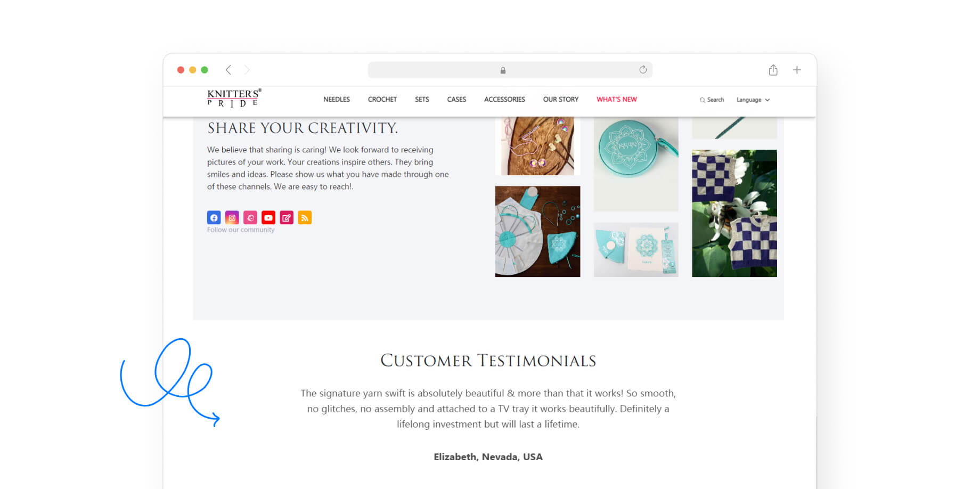Open the YouTube channel icon

[x=268, y=217]
